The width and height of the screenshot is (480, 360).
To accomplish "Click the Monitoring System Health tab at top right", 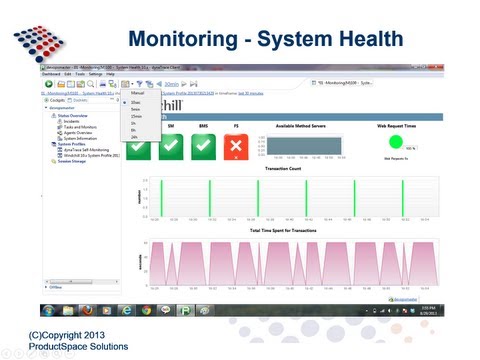I will (x=343, y=83).
